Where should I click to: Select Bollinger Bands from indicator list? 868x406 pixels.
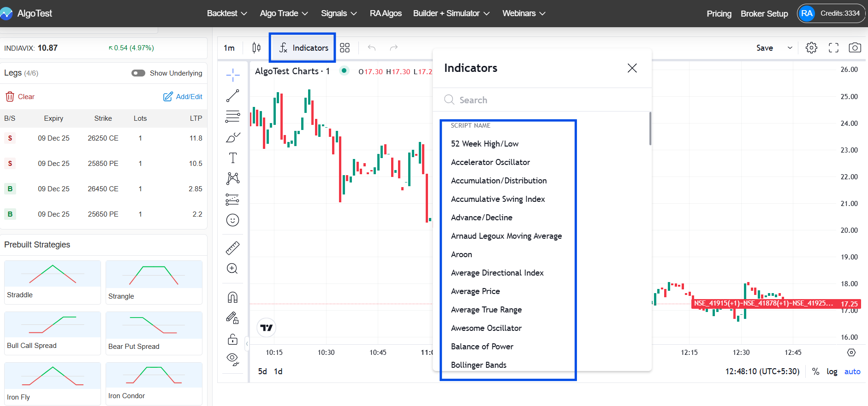point(478,365)
